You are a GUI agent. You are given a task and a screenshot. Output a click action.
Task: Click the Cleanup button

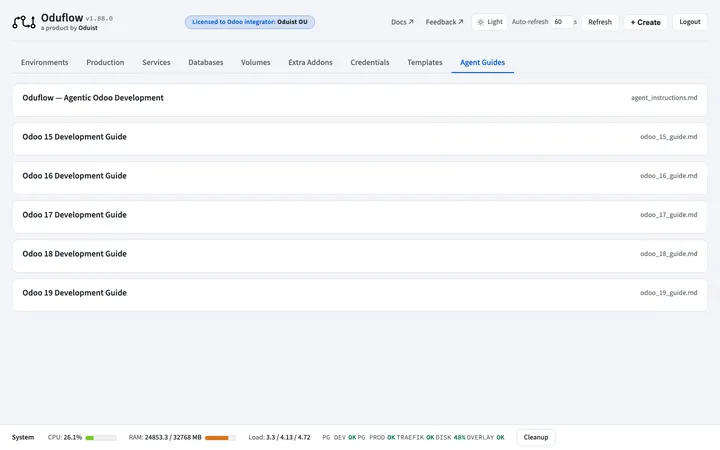coord(536,438)
